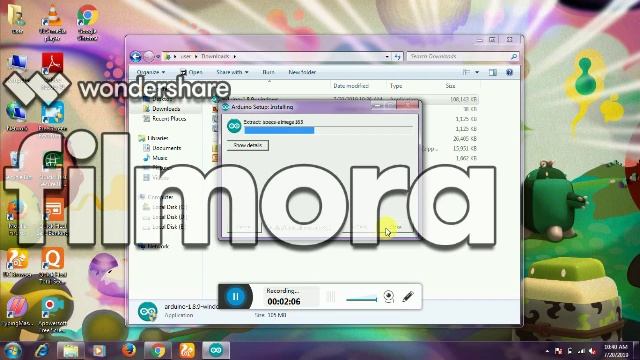Image resolution: width=640 pixels, height=360 pixels.
Task: Click the Arduino icon in Explorer details pane
Action: coord(147,312)
